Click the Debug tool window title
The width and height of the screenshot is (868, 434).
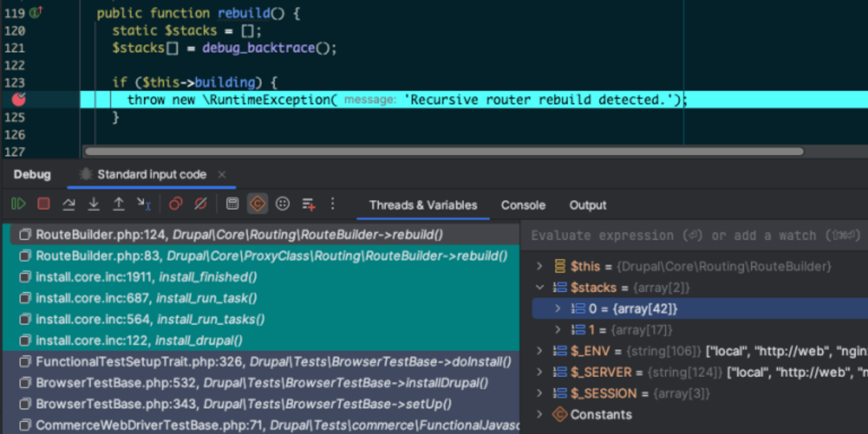click(x=32, y=174)
